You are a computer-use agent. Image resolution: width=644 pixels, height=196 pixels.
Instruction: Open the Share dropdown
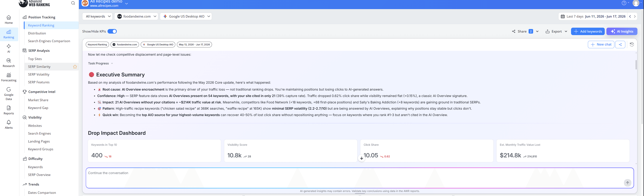coord(525,31)
